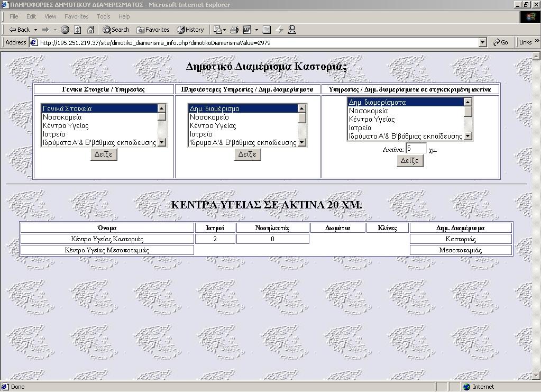The image size is (541, 392).
Task: Open the History toolbar button
Action: [x=190, y=30]
